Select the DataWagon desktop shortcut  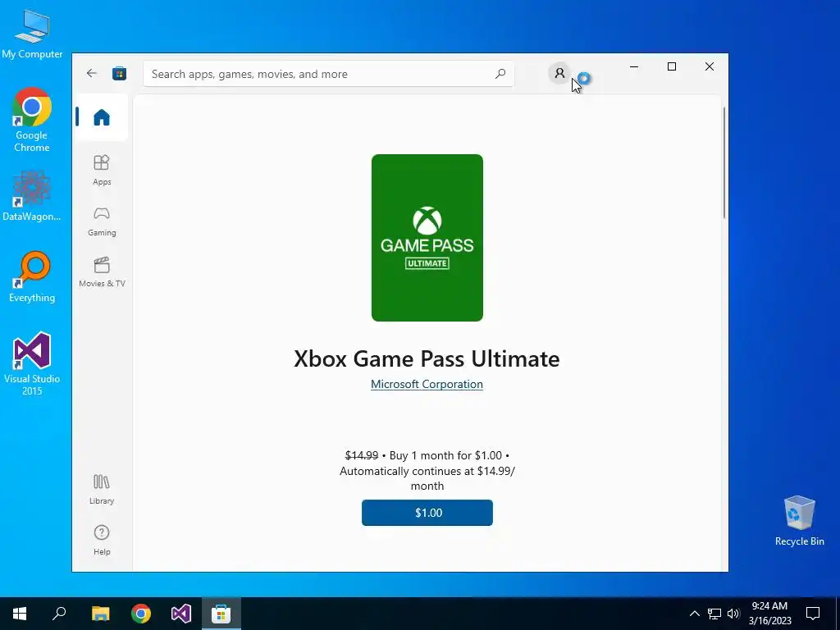(32, 195)
